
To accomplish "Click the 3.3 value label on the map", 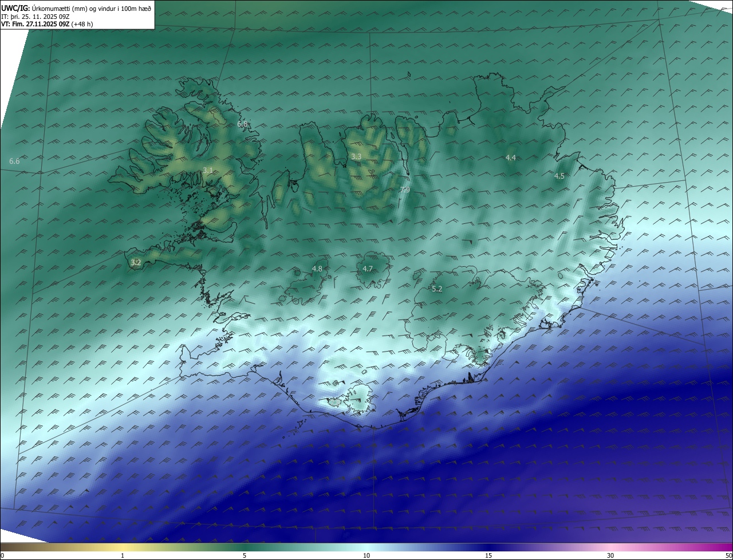I will click(x=356, y=156).
